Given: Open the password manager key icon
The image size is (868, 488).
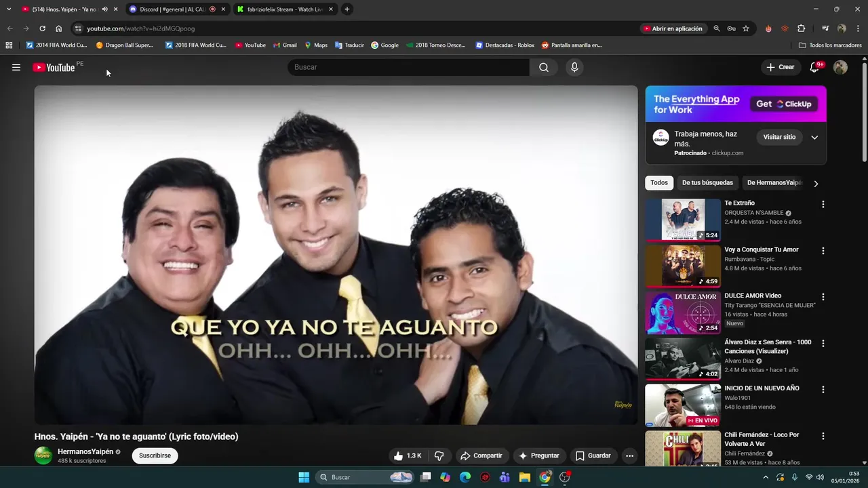Looking at the screenshot, I should pyautogui.click(x=731, y=28).
